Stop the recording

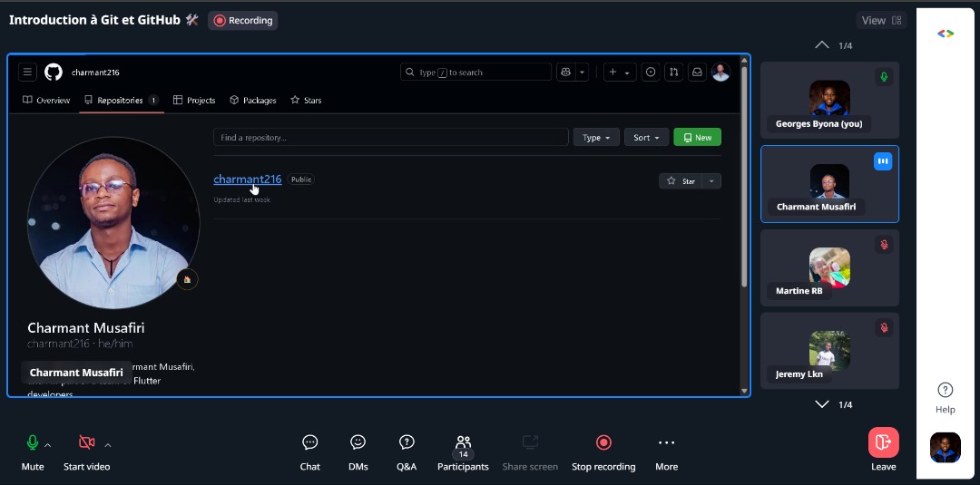(x=603, y=452)
